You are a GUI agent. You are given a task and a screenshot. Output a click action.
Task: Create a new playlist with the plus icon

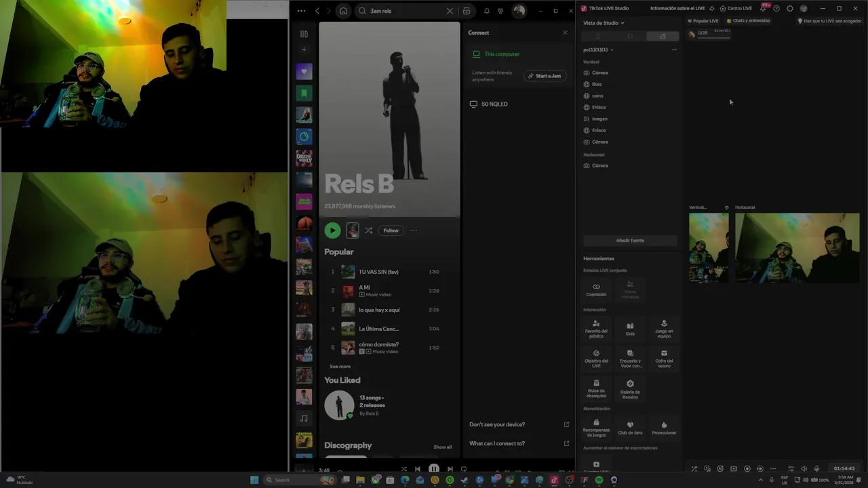(x=304, y=49)
